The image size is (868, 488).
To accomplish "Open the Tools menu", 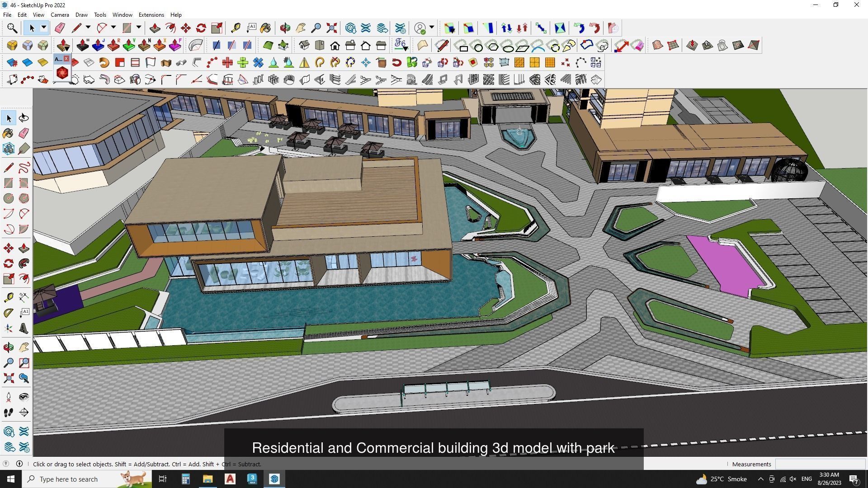I will coord(100,15).
